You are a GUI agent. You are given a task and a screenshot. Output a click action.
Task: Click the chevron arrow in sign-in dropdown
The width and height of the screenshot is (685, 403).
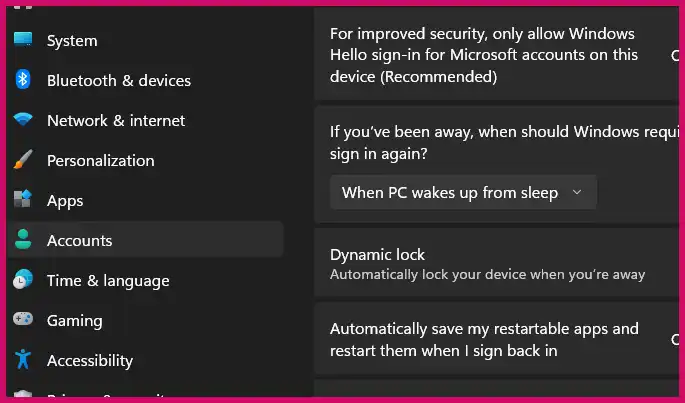pos(577,192)
